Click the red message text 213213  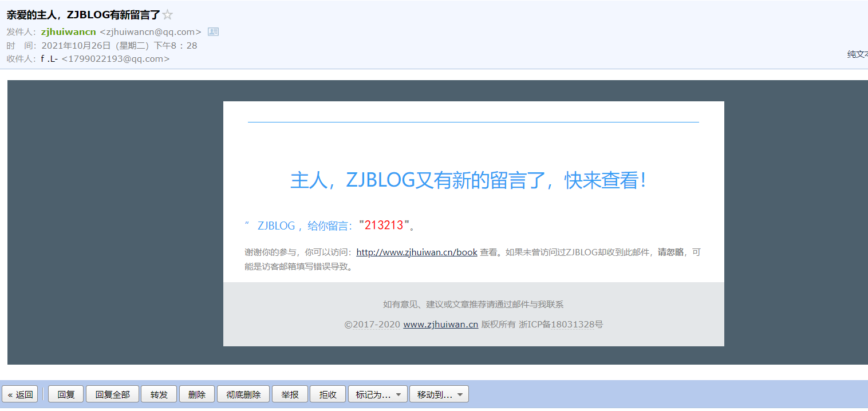click(384, 226)
